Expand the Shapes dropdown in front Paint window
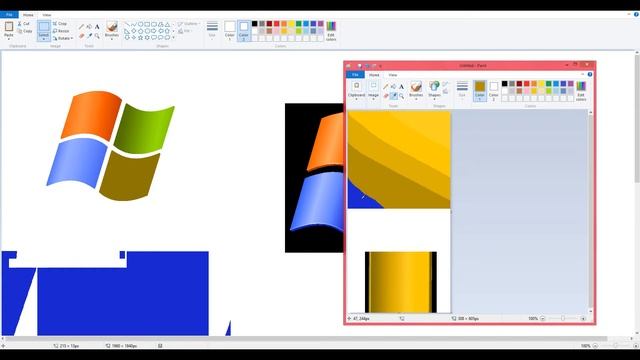 [434, 90]
